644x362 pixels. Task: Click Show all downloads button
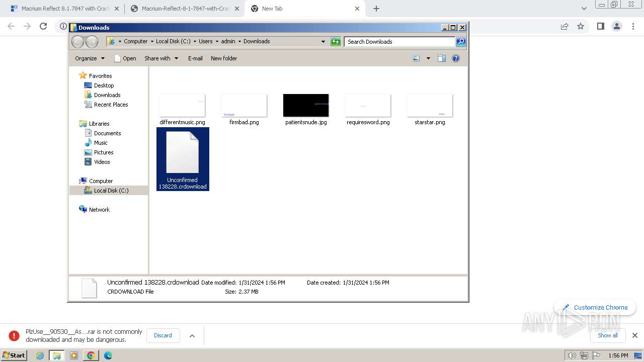point(608,335)
